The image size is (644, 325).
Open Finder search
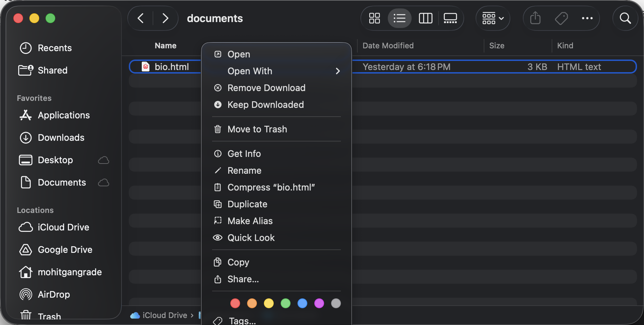625,18
